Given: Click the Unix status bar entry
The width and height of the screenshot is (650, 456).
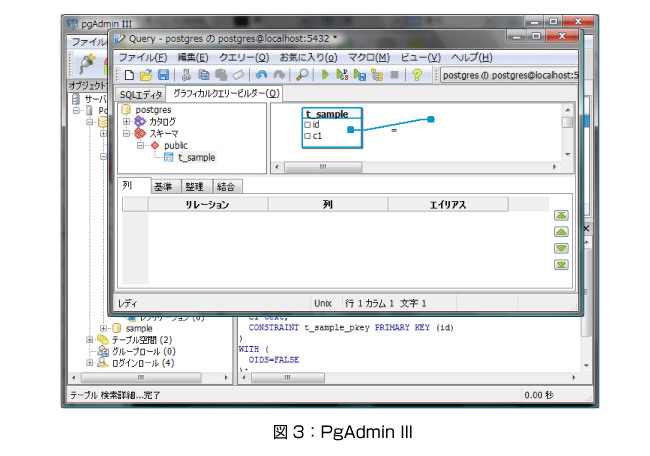Looking at the screenshot, I should click(x=323, y=303).
